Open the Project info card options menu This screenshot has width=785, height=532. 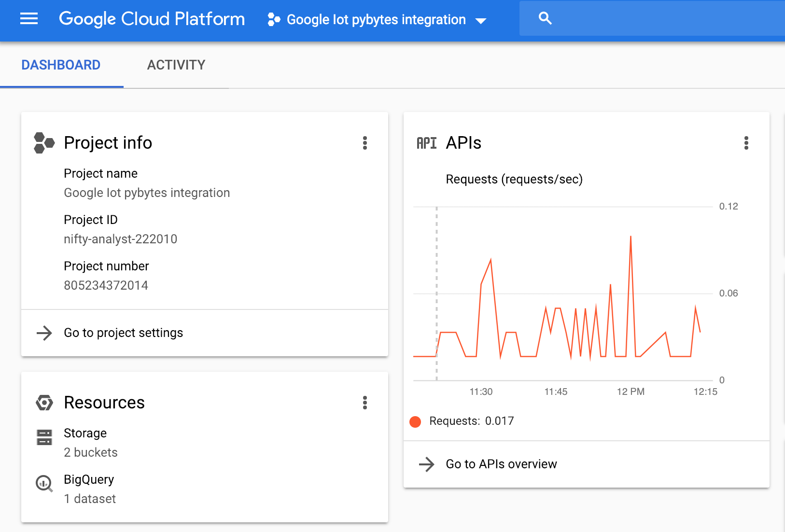[x=365, y=143]
